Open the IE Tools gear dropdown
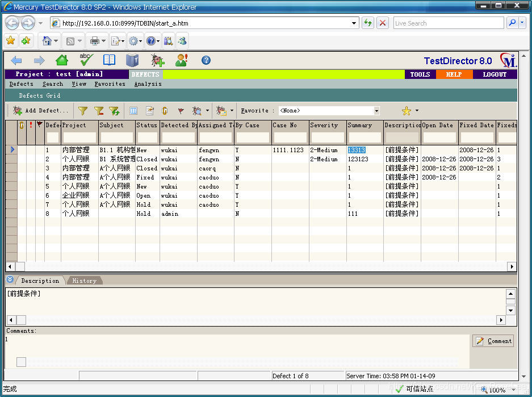 tap(140, 41)
